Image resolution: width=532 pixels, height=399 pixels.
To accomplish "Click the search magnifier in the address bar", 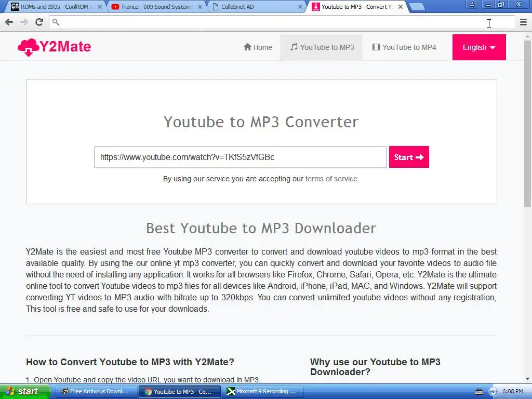I will click(56, 22).
